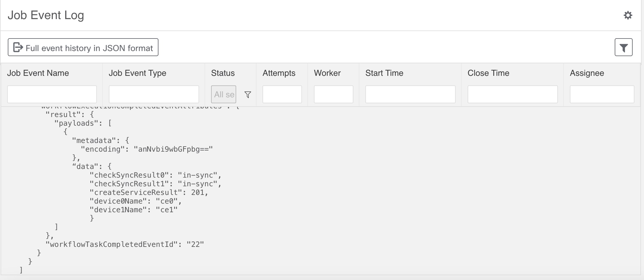
Task: Click the Assignee filter field
Action: [x=602, y=94]
